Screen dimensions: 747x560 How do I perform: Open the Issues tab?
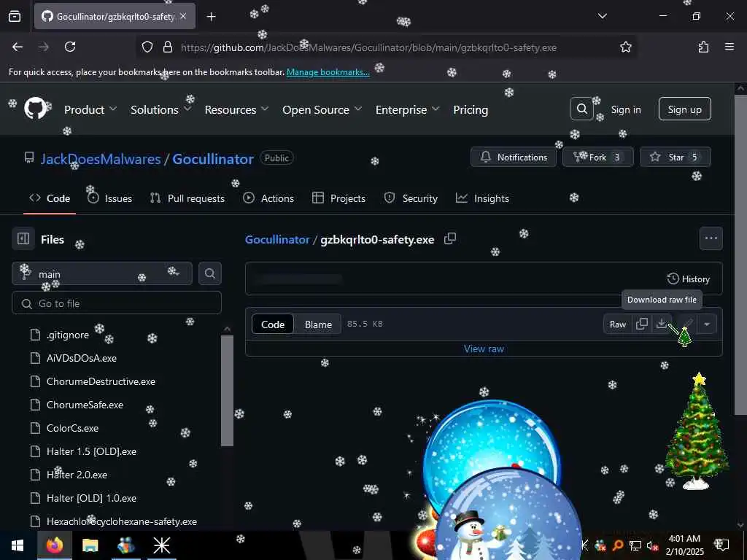[x=110, y=198]
